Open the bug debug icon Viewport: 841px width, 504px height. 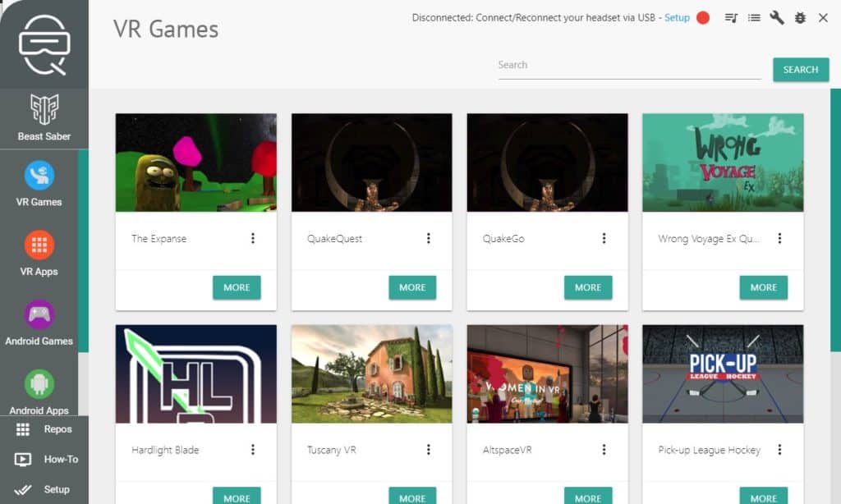(800, 18)
